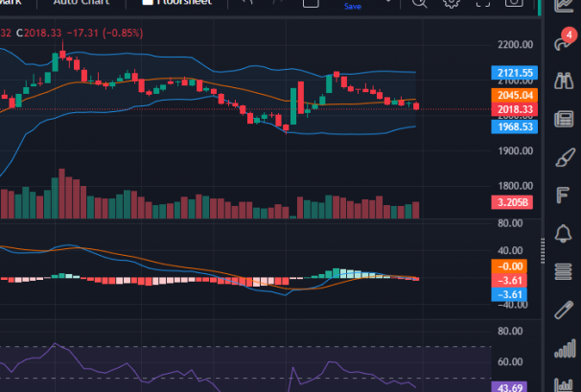The height and width of the screenshot is (392, 581).
Task: Open the news panel icon
Action: (564, 119)
